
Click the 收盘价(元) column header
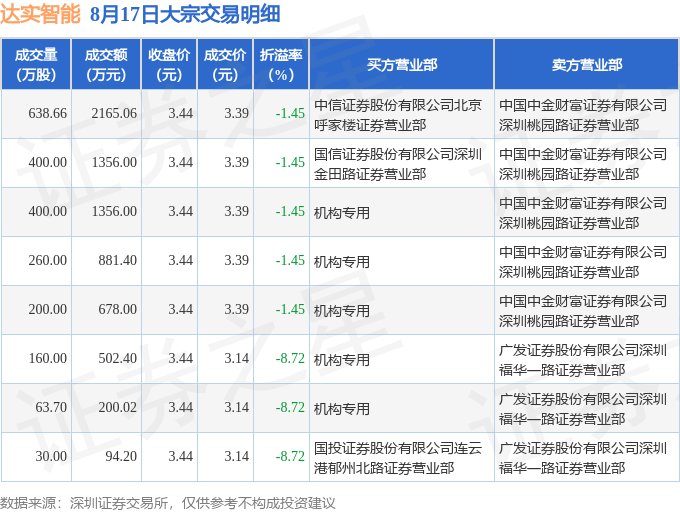point(169,64)
